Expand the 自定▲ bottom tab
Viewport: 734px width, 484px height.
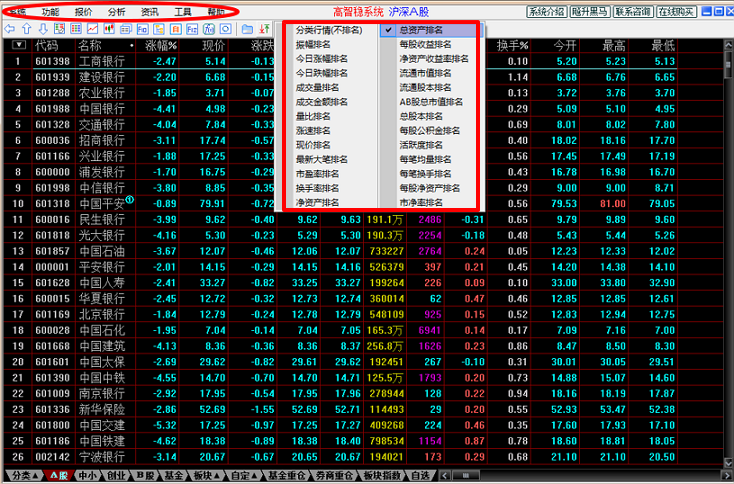point(244,476)
